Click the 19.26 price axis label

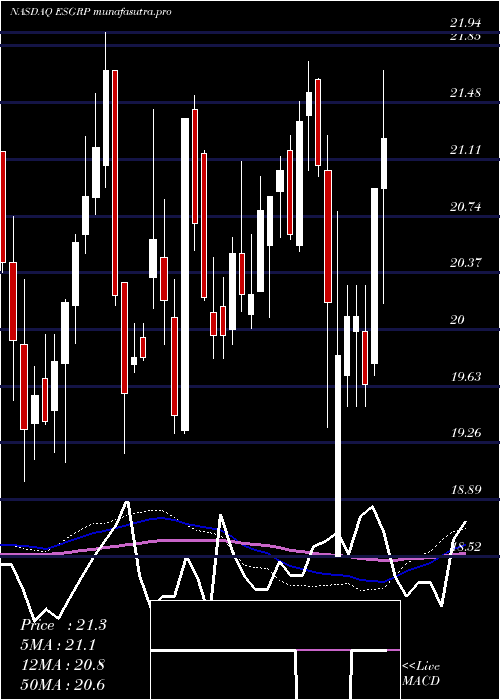point(466,433)
